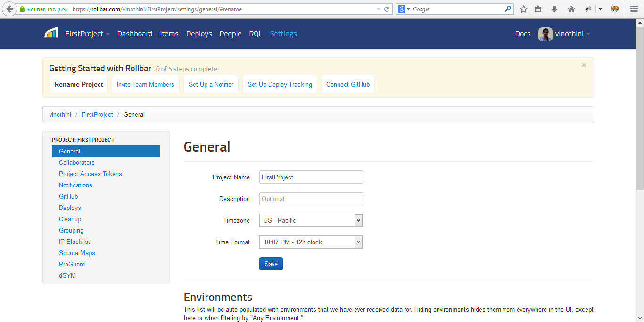Click FirstProject in the breadcrumb
Screen dimensions: 644x322
tap(97, 114)
